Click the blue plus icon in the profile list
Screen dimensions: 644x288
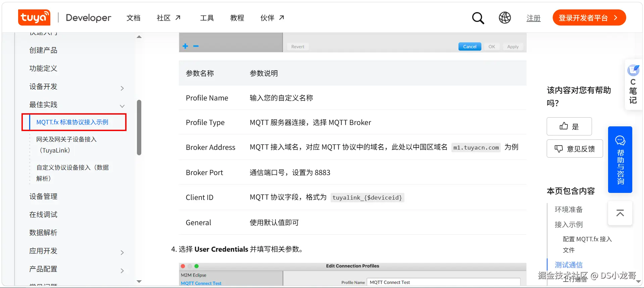coord(185,46)
